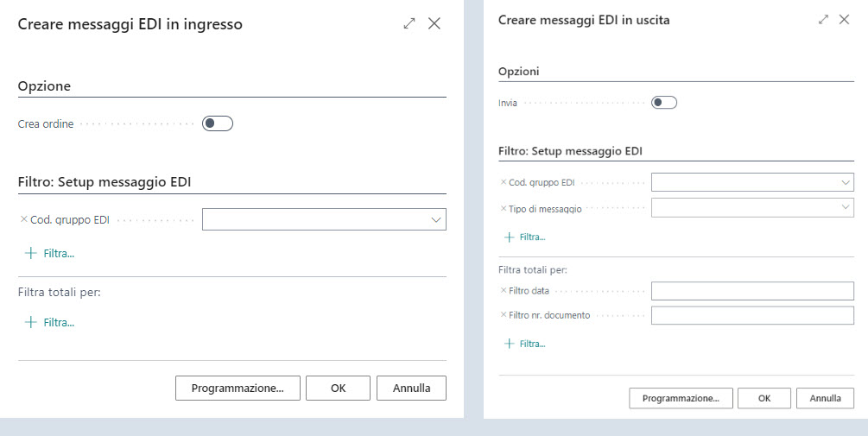Expand the inbound EDI dialog to full screen
Screen dimensions: 868x436
(x=409, y=24)
